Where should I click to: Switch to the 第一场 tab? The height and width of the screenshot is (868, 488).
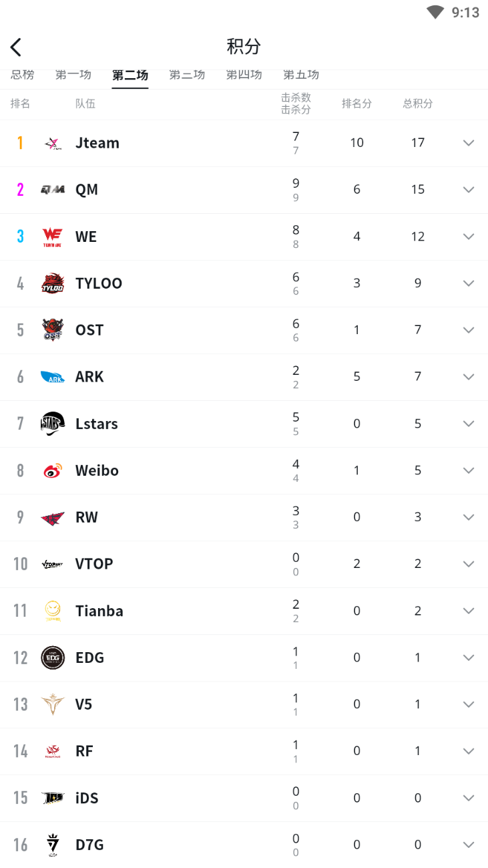[x=73, y=75]
